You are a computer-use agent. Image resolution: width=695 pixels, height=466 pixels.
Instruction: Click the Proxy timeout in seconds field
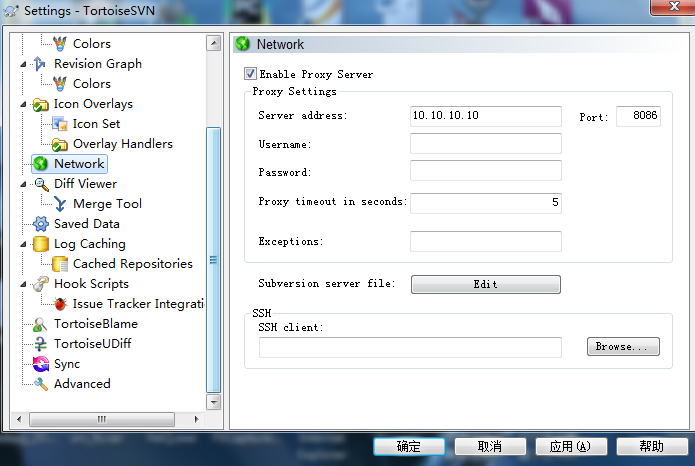[486, 203]
